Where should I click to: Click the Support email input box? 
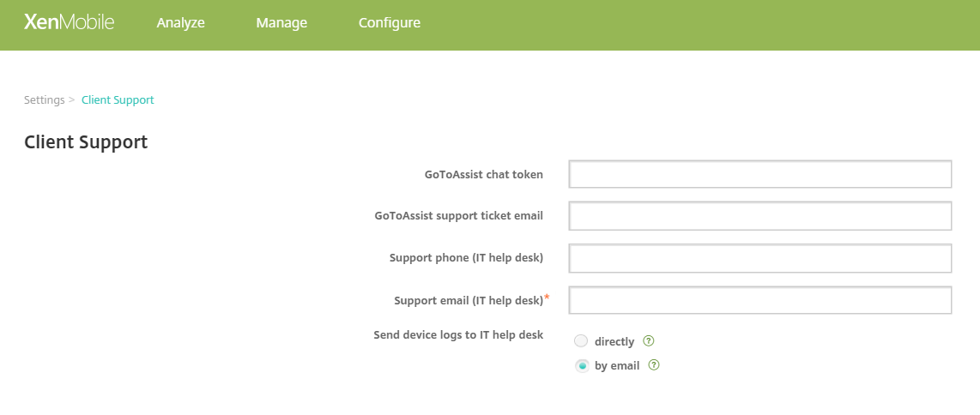pyautogui.click(x=759, y=300)
